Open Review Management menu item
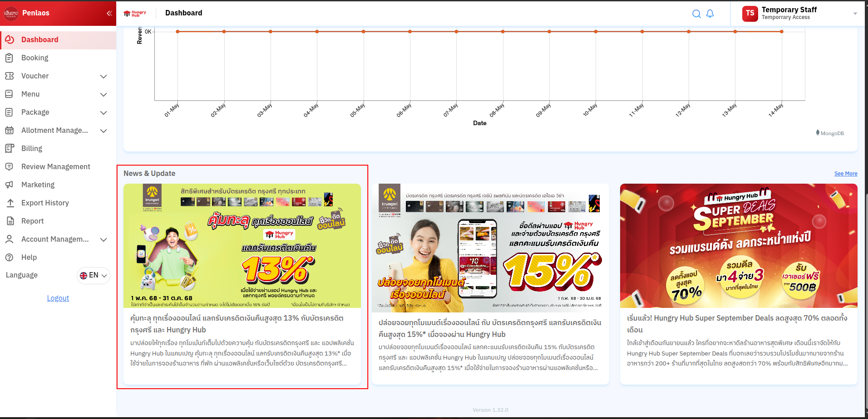868x419 pixels. 55,166
